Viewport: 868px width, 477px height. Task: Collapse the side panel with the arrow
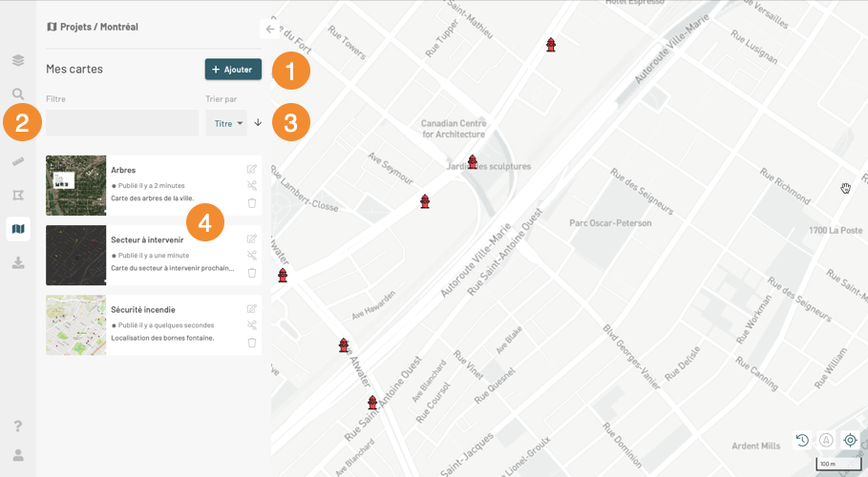[x=269, y=30]
